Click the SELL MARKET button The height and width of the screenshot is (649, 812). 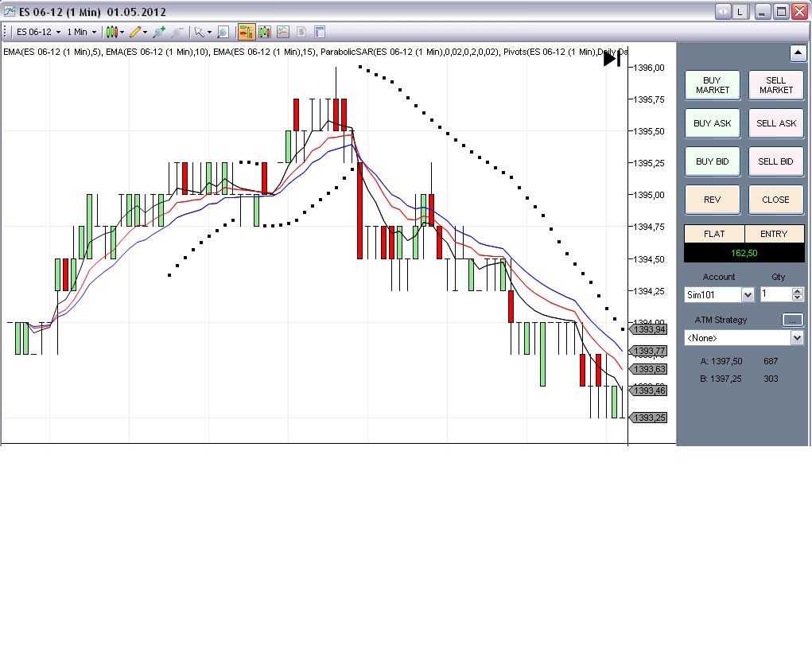click(x=775, y=85)
